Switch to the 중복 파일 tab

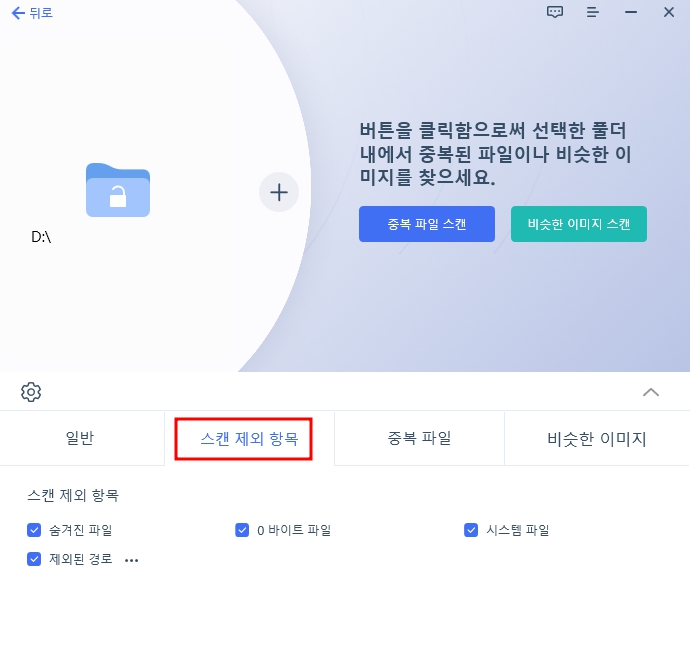419,438
